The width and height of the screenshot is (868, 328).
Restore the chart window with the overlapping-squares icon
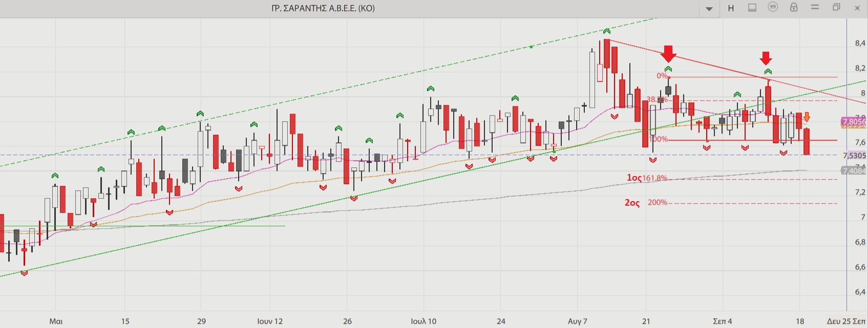836,7
